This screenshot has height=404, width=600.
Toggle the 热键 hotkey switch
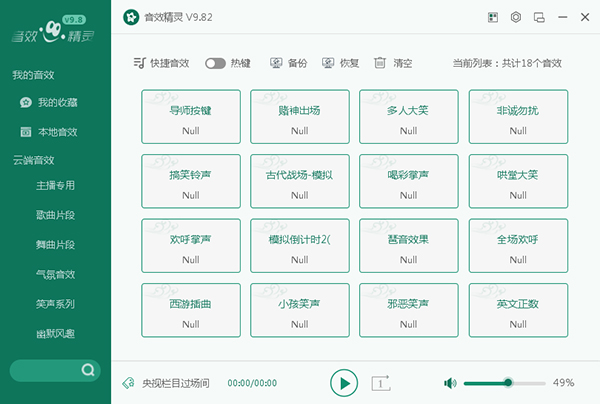click(215, 63)
